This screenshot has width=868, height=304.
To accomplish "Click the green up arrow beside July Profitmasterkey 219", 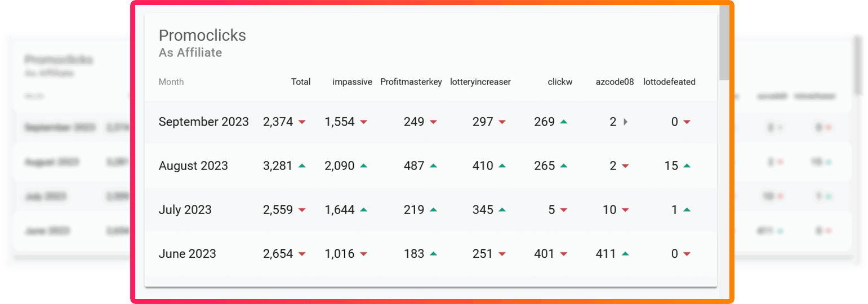I will pos(433,210).
